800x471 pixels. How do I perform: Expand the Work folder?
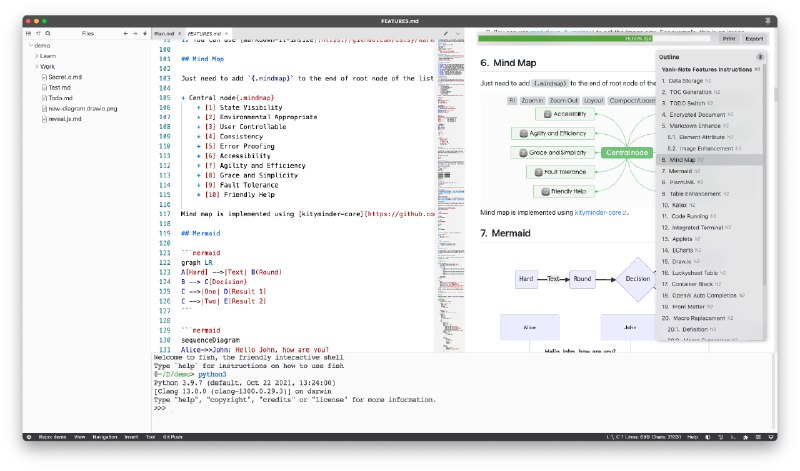(x=36, y=67)
